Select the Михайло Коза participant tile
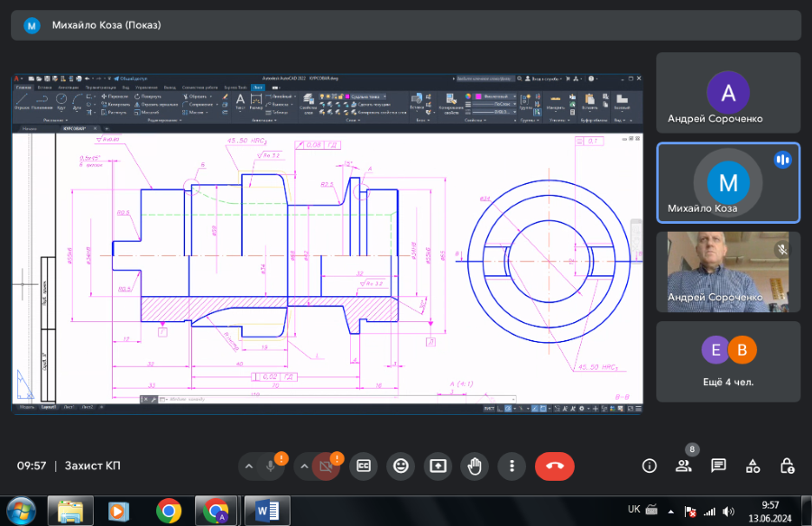This screenshot has width=812, height=526. 727,182
